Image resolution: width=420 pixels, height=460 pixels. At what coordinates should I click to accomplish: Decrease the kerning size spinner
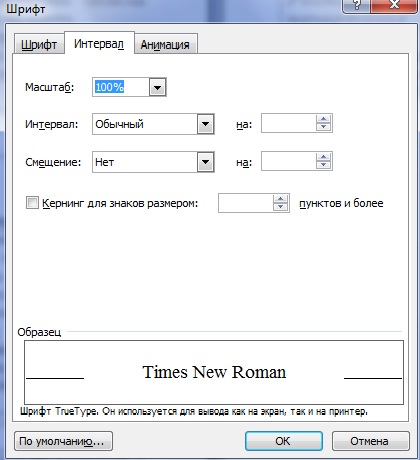281,207
